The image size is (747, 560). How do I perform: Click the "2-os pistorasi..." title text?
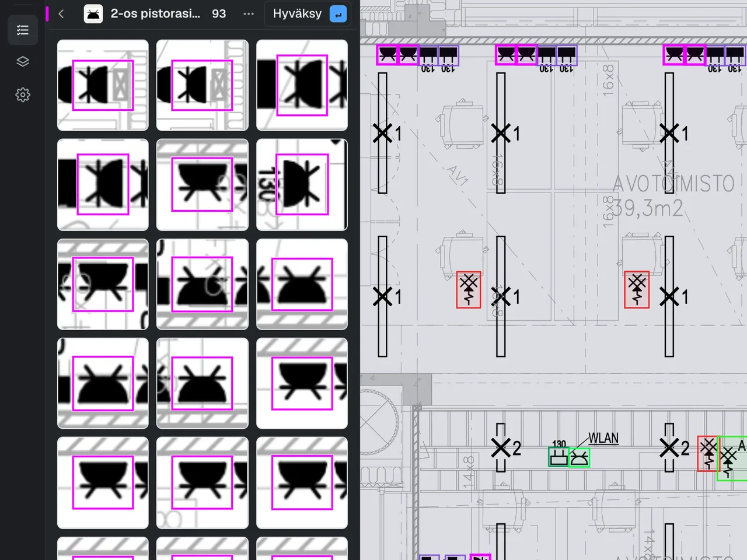tap(155, 13)
